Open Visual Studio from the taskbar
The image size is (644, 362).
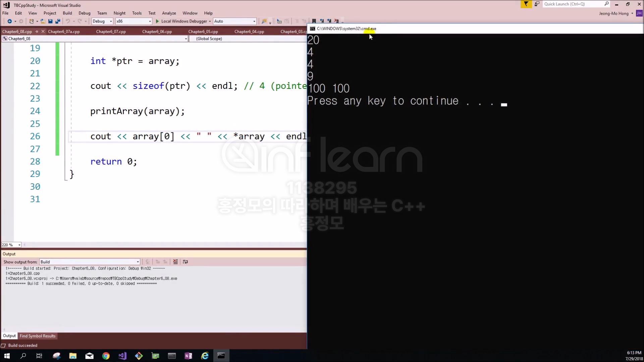tap(122, 356)
